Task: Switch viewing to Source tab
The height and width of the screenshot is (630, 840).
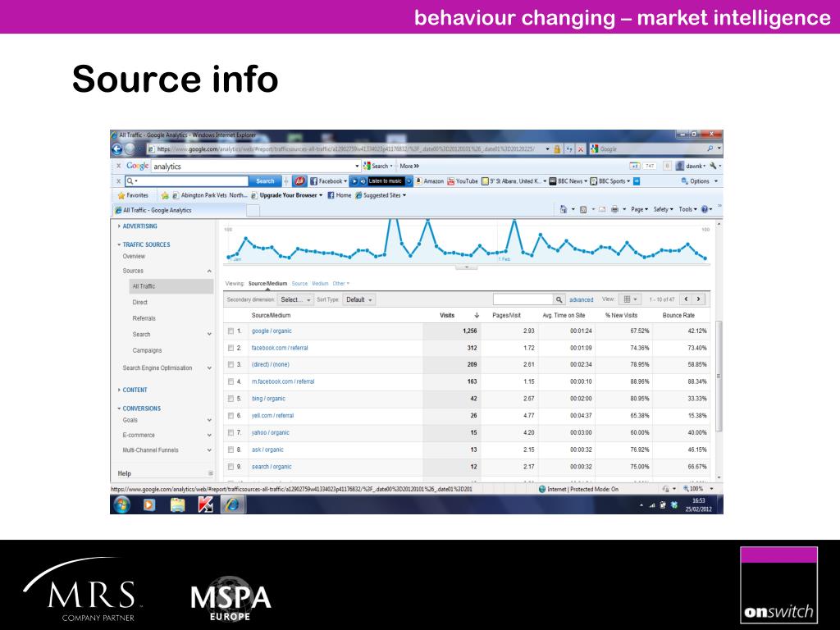Action: 299,283
